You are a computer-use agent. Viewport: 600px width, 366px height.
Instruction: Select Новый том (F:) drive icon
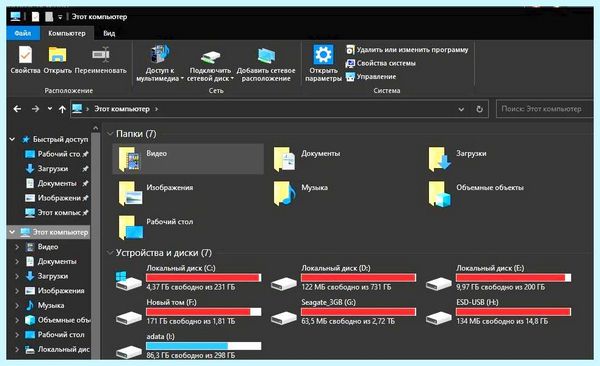128,317
